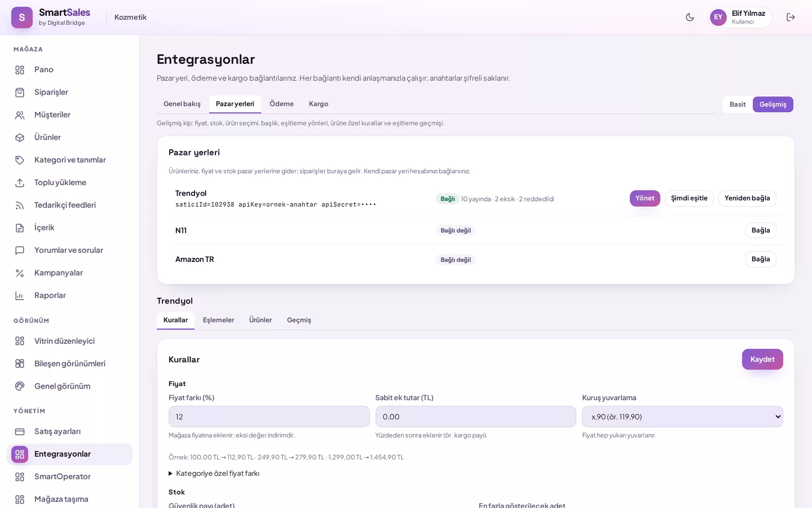Open Bileşen görünümleri in the sidebar
The width and height of the screenshot is (812, 508).
click(70, 364)
